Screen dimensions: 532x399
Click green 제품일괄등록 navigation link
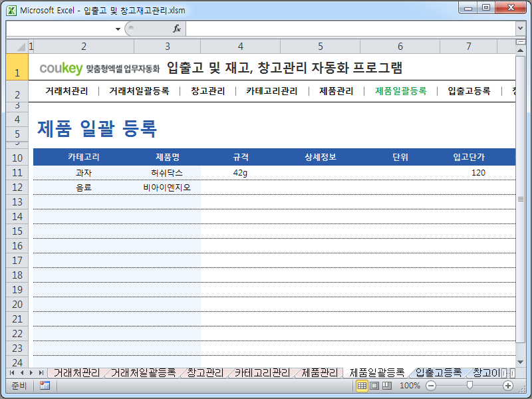401,91
